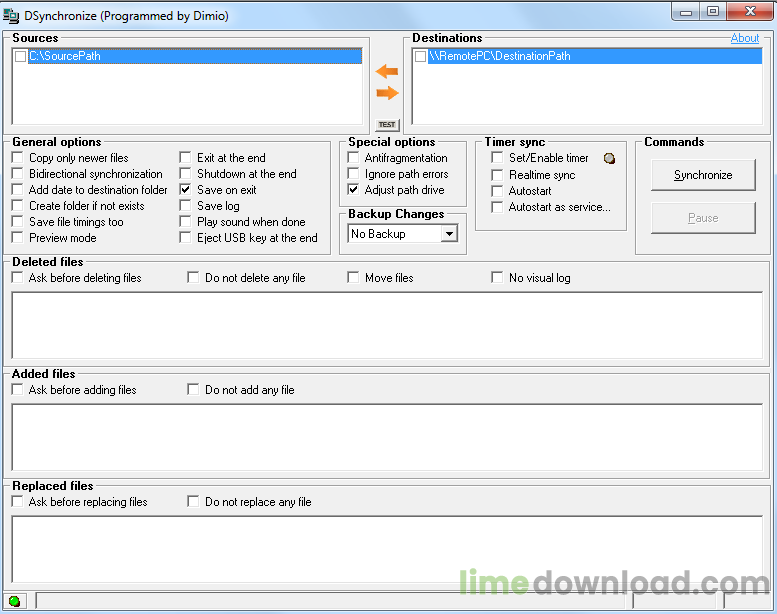Screen dimensions: 777x614
Task: Check Autostart as service option
Action: [x=497, y=207]
